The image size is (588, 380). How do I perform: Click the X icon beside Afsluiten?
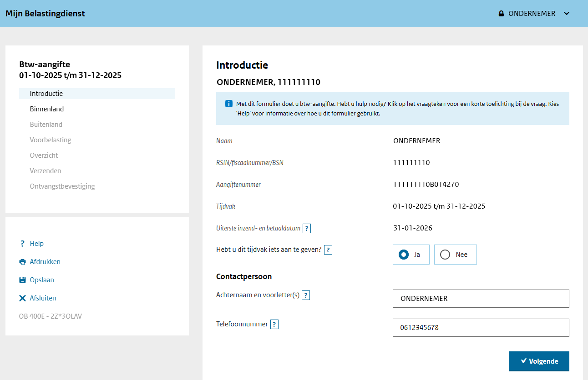pos(22,298)
